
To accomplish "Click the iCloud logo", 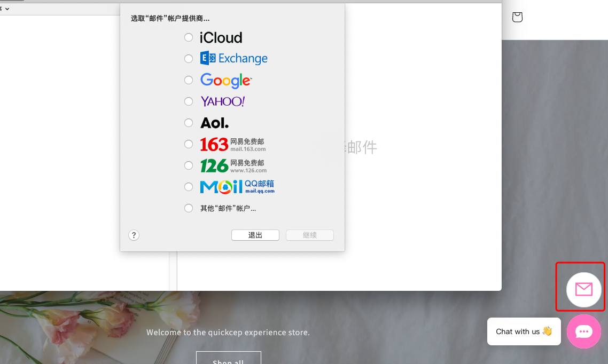I will (x=221, y=37).
